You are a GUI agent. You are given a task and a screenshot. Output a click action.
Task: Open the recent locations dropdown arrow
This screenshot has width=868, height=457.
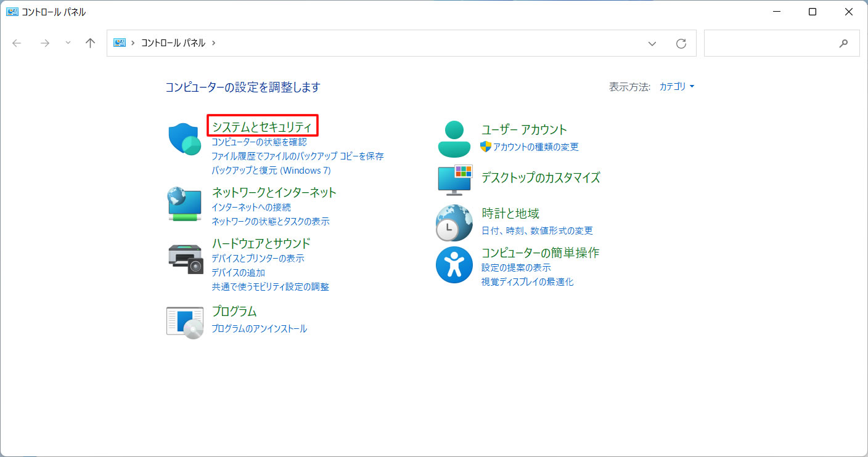click(x=68, y=43)
